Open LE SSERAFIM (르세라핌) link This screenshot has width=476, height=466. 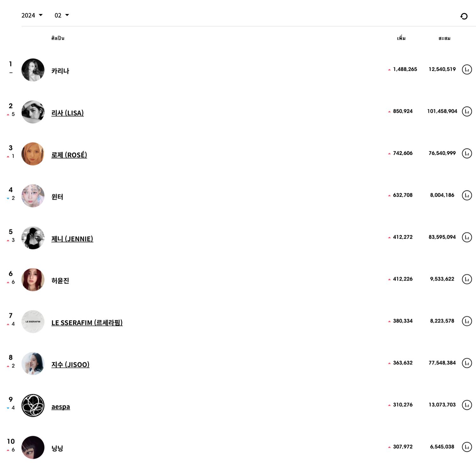point(87,322)
